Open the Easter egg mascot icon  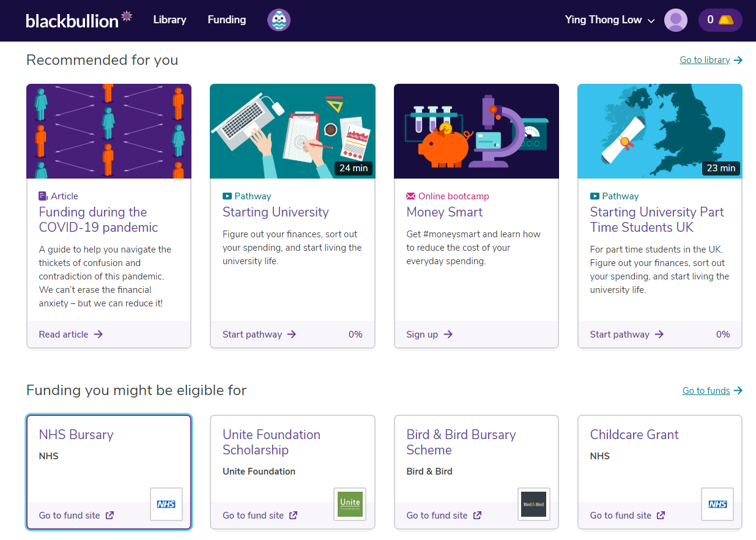pyautogui.click(x=279, y=20)
